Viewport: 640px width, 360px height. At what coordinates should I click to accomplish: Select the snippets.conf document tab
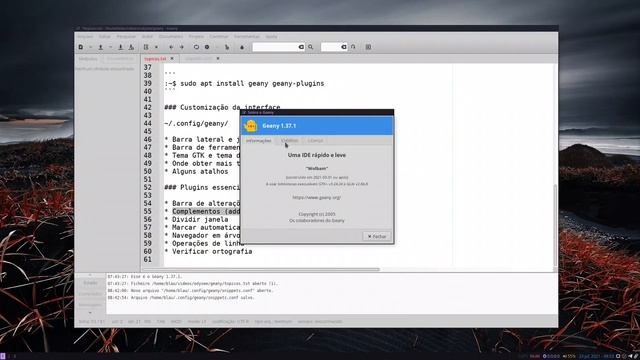[199, 59]
